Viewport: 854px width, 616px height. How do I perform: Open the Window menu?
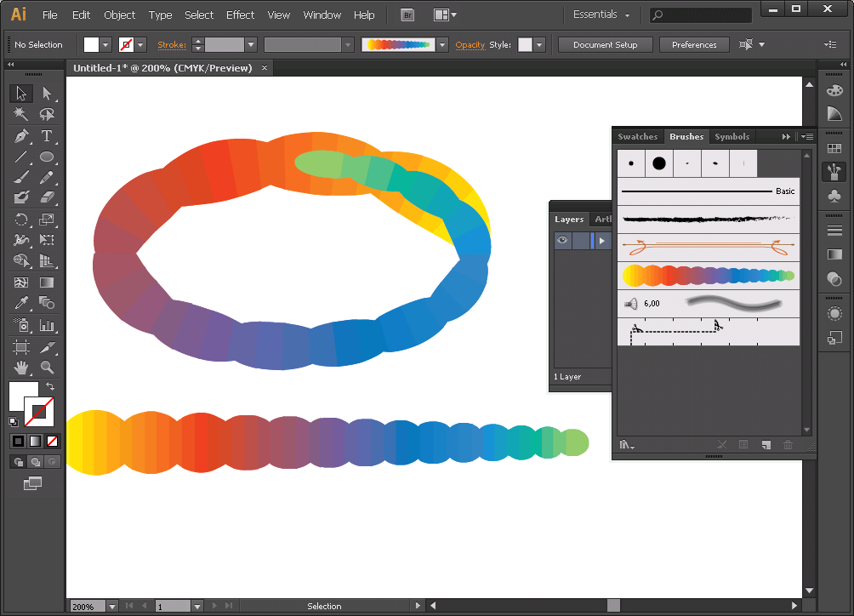pos(322,15)
